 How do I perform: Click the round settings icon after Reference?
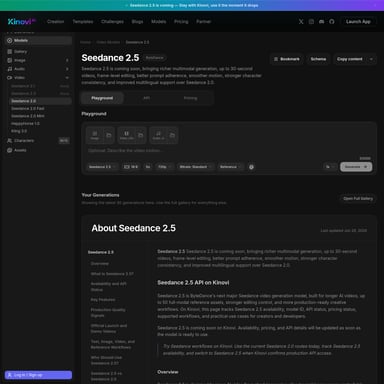coord(251,167)
